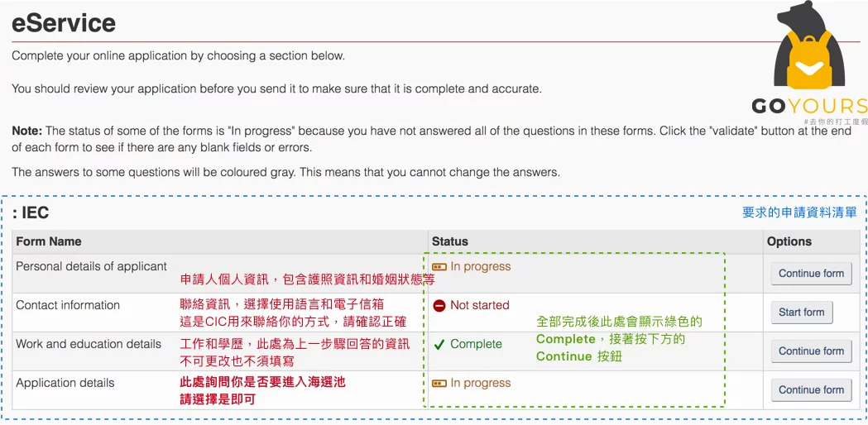Click the In progress icon for Personal details
868x425 pixels.
point(439,267)
